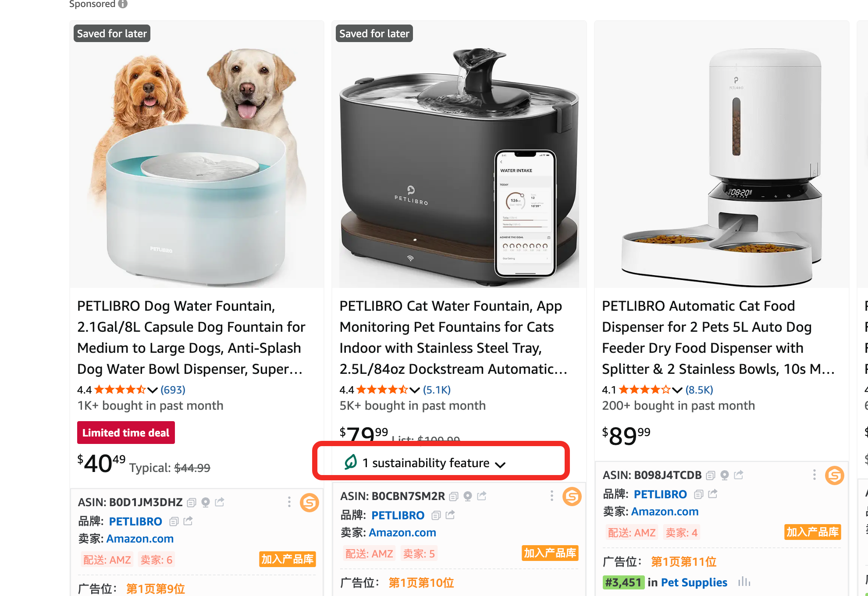Image resolution: width=868 pixels, height=596 pixels.
Task: Click the bar chart icon next to Pet Supplies
Action: (x=744, y=582)
